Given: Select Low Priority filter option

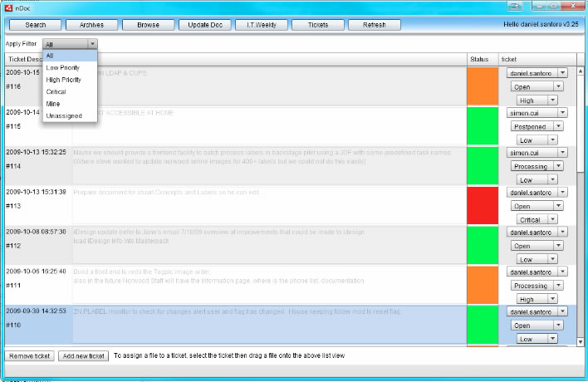Looking at the screenshot, I should (x=64, y=67).
